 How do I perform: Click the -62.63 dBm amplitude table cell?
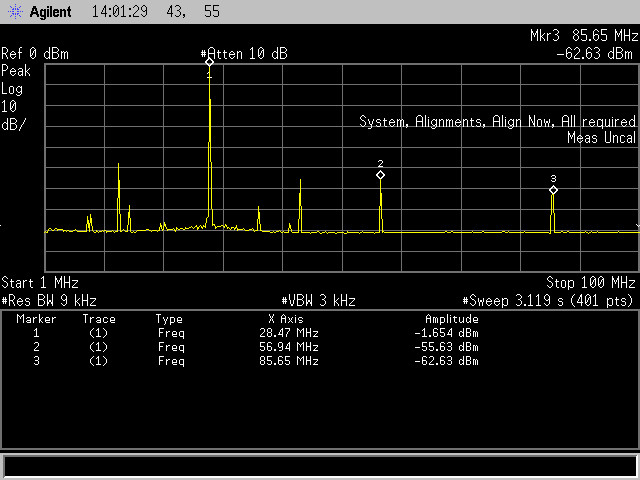[x=446, y=361]
